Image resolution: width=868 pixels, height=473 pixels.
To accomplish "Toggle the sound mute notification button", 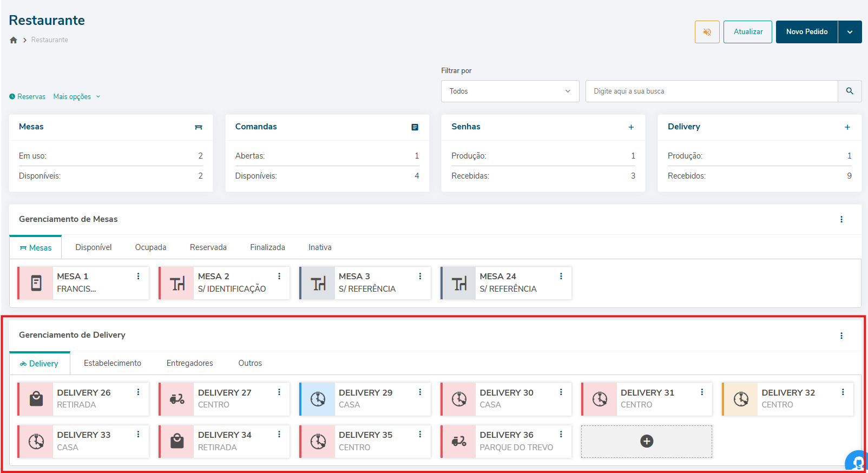I will [707, 32].
